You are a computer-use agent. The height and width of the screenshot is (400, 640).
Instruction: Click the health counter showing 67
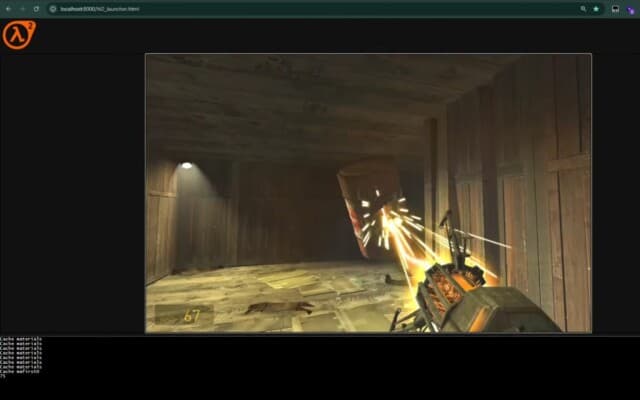click(184, 315)
